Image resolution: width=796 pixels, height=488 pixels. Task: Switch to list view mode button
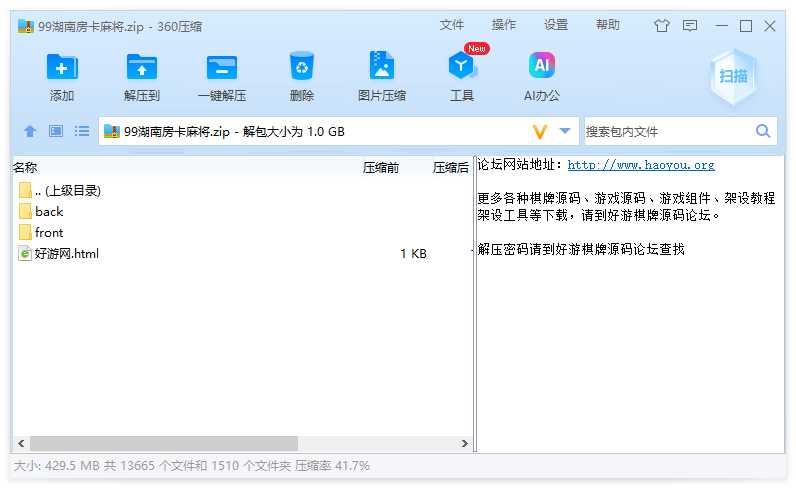pyautogui.click(x=82, y=131)
